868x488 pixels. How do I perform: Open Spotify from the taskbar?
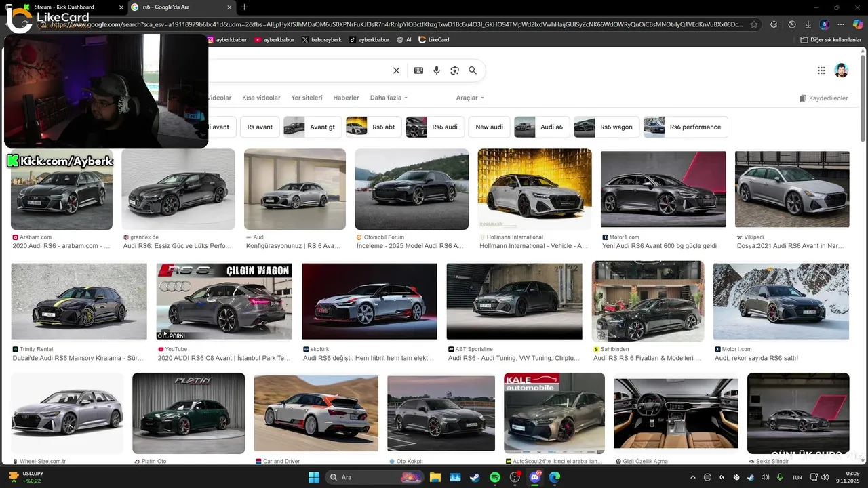(495, 477)
